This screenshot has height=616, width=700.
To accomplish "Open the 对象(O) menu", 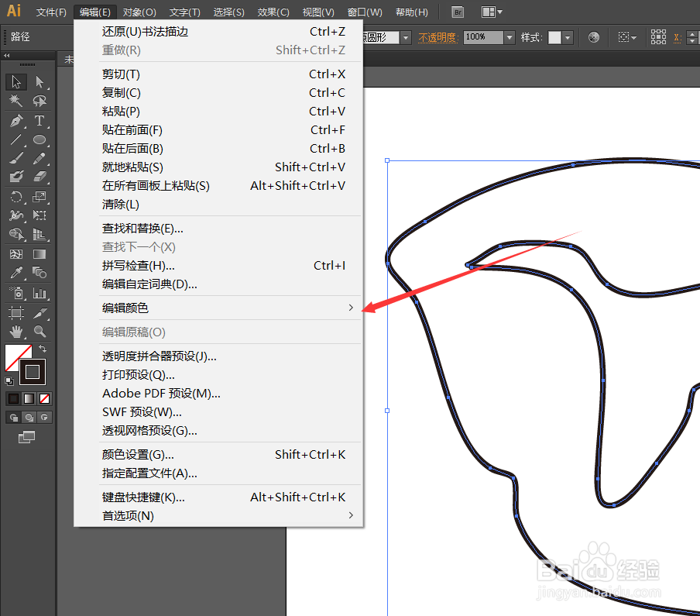I will (139, 12).
